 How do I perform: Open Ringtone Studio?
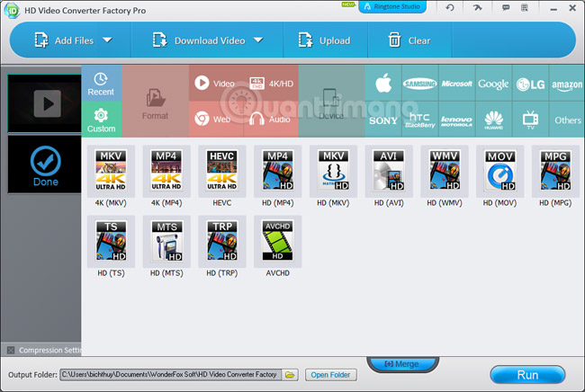point(392,6)
